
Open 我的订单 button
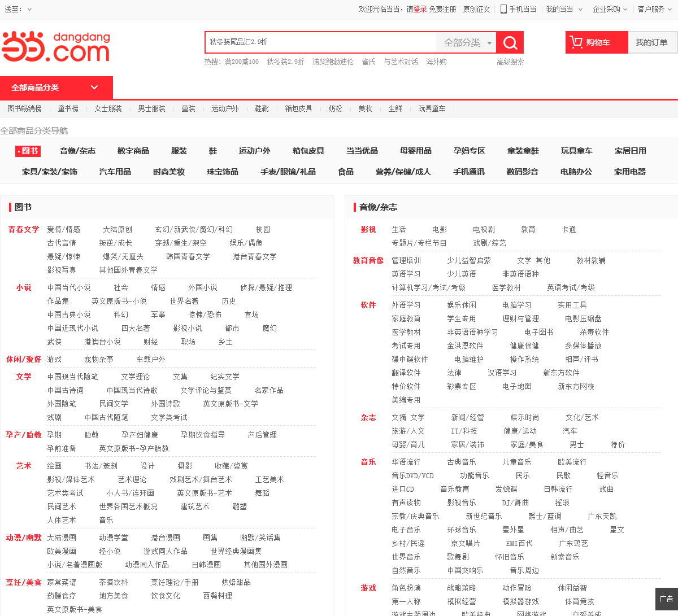(x=651, y=42)
